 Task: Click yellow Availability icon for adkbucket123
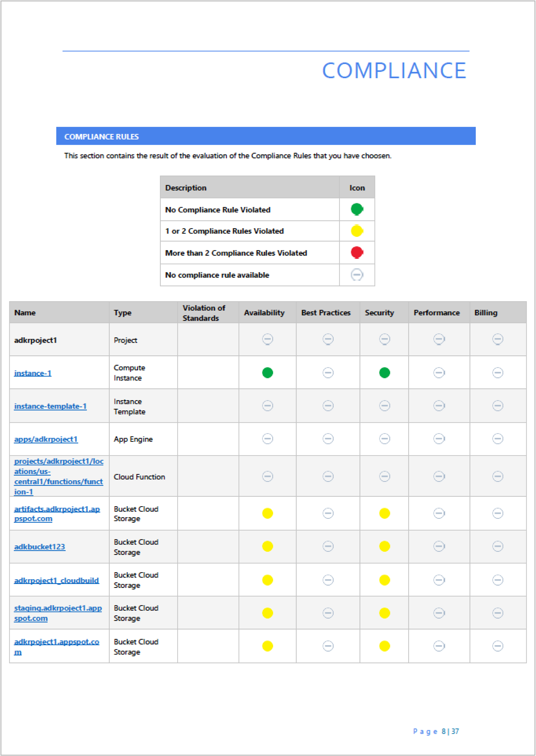click(x=267, y=546)
